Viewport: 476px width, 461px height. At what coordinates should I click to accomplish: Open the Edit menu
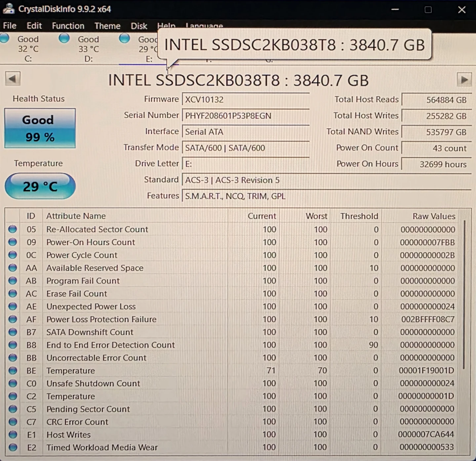34,25
